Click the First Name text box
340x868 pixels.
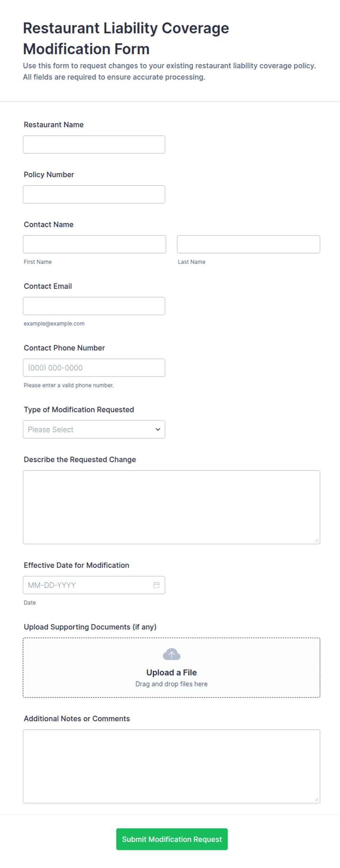point(94,244)
